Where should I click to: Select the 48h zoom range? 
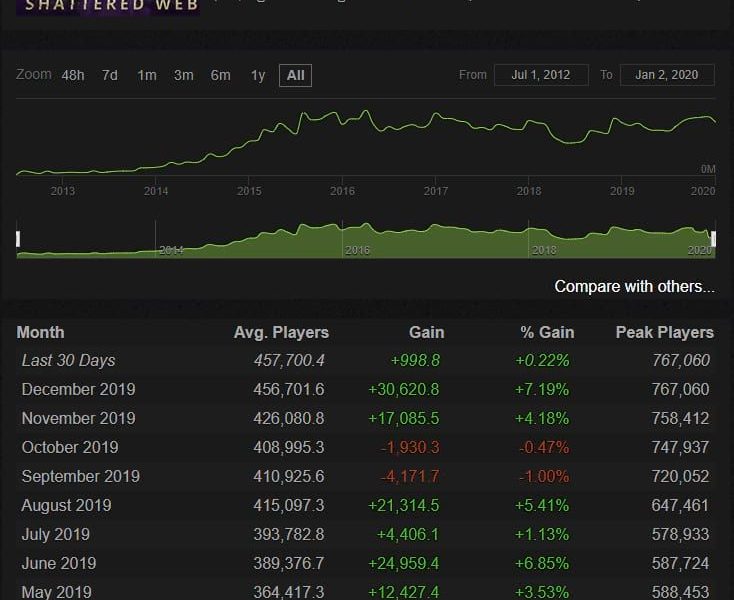[x=72, y=75]
